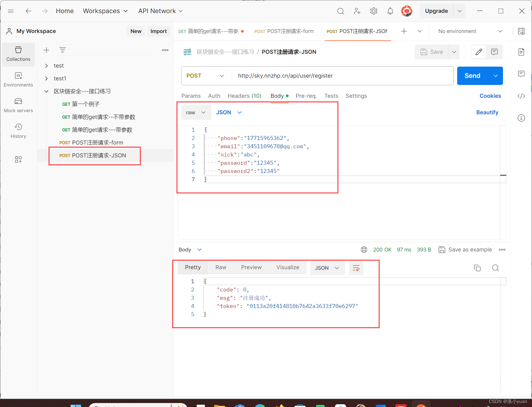532x407 pixels.
Task: Open the JSON body format dropdown
Action: tap(229, 112)
